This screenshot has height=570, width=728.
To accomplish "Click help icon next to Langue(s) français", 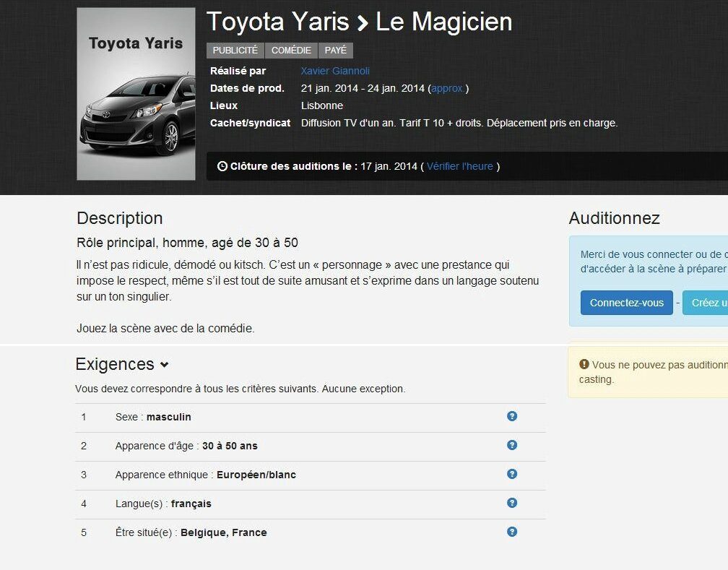I will click(512, 503).
